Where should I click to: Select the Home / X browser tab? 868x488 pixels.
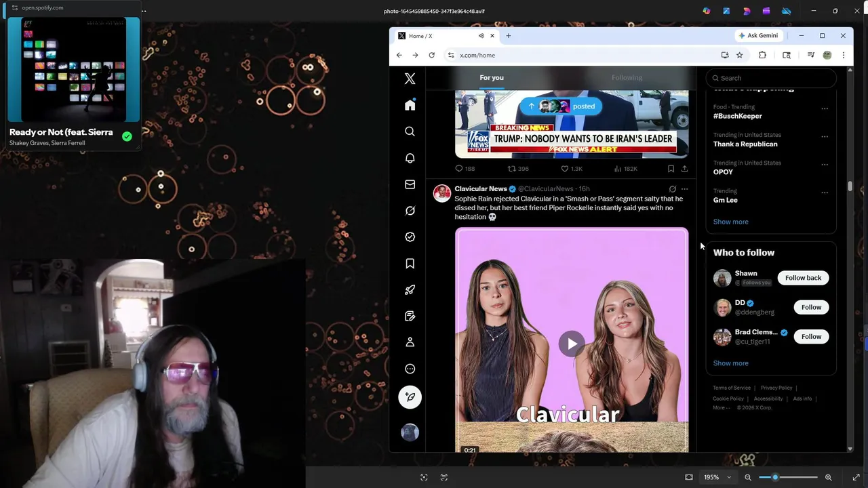(445, 36)
